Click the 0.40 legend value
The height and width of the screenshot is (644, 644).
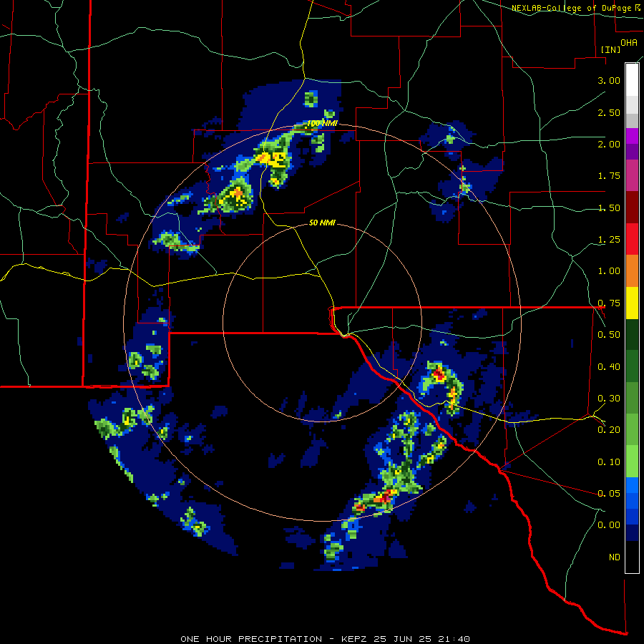coord(609,367)
